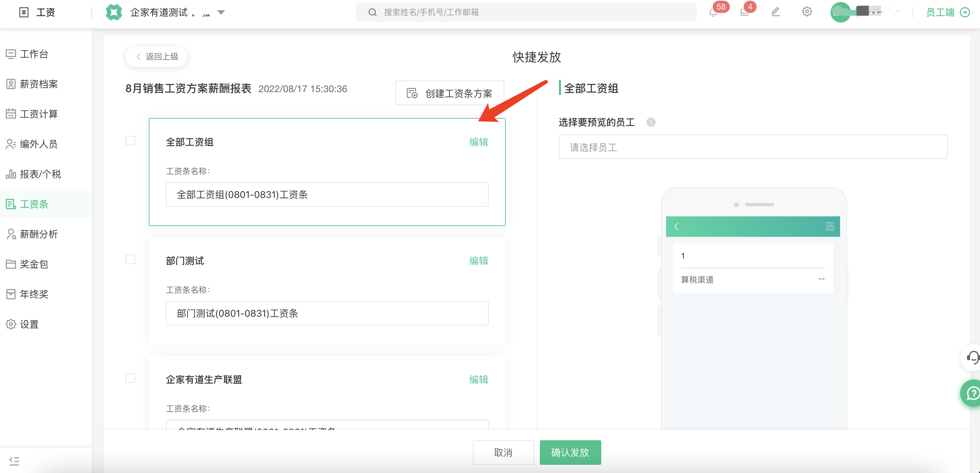Screen dimensions: 980x473
Task: Click the user avatar in header
Action: (840, 12)
